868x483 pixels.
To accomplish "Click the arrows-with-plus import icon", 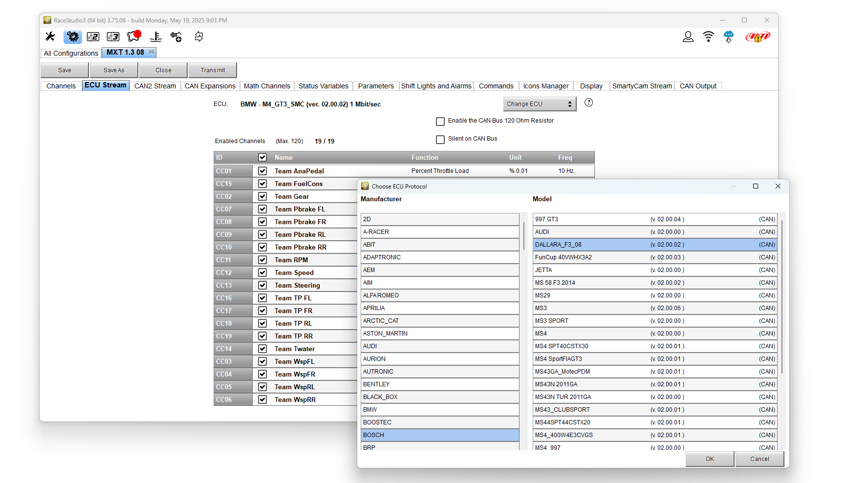I will 176,37.
